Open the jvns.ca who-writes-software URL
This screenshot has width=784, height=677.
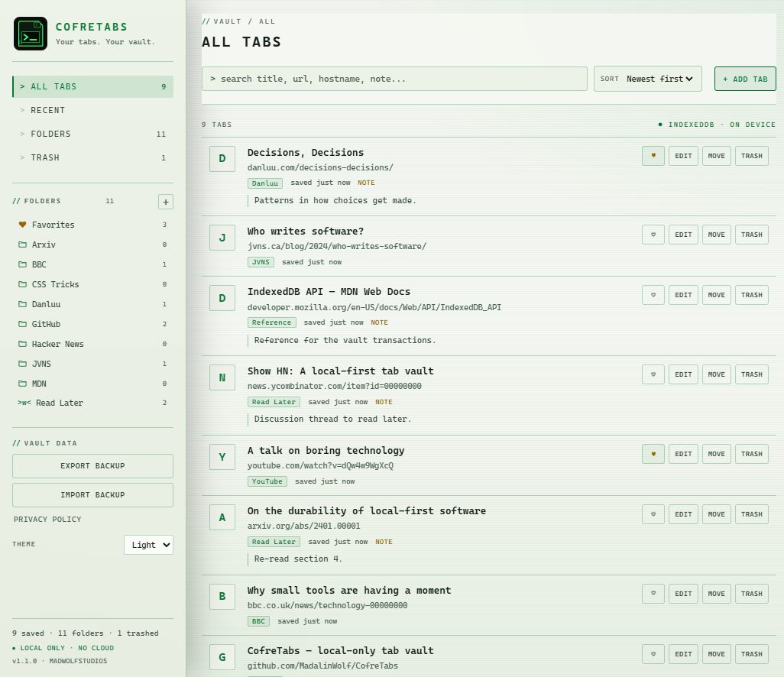tap(336, 247)
